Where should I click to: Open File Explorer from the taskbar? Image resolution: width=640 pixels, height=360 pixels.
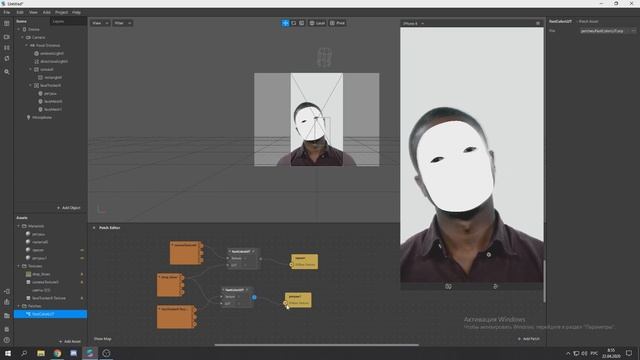(41, 353)
